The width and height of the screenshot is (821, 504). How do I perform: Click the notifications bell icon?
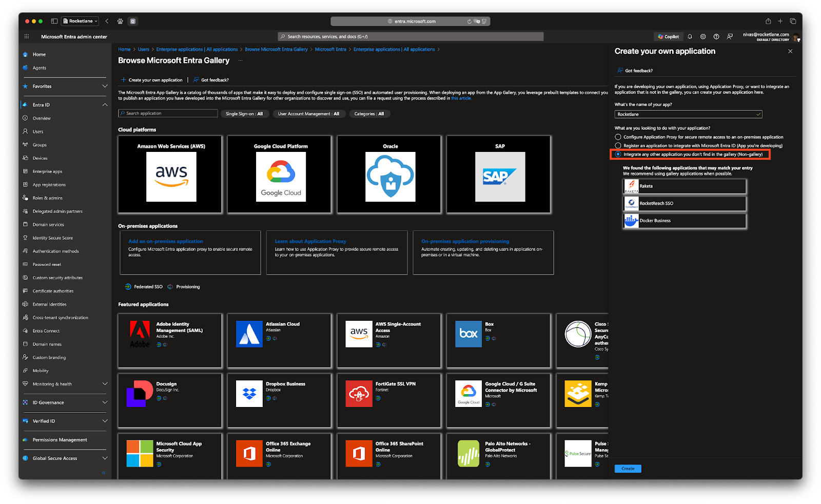tap(690, 36)
